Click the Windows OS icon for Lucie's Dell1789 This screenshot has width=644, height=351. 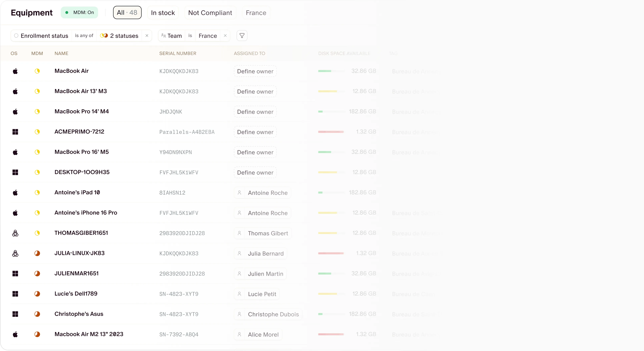pyautogui.click(x=15, y=294)
